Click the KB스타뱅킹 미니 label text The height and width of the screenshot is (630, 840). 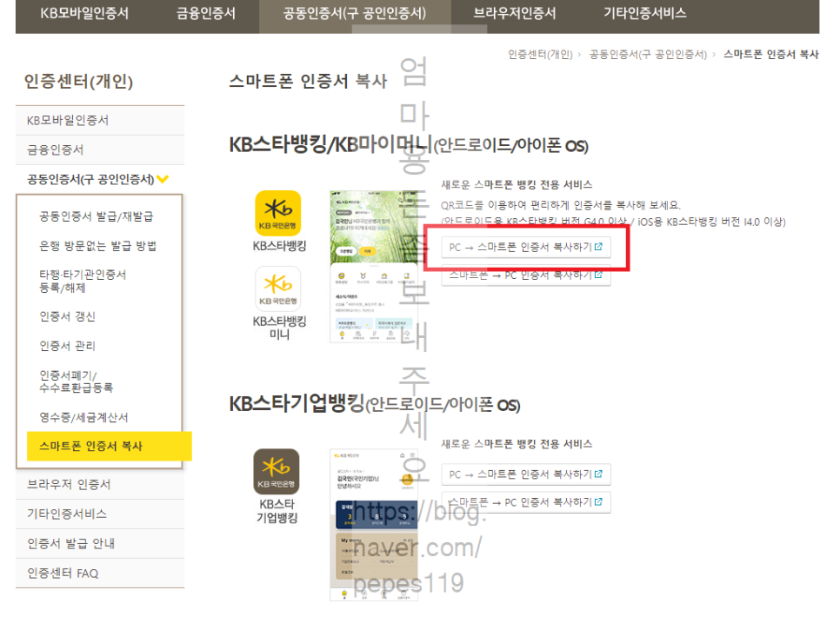[279, 328]
